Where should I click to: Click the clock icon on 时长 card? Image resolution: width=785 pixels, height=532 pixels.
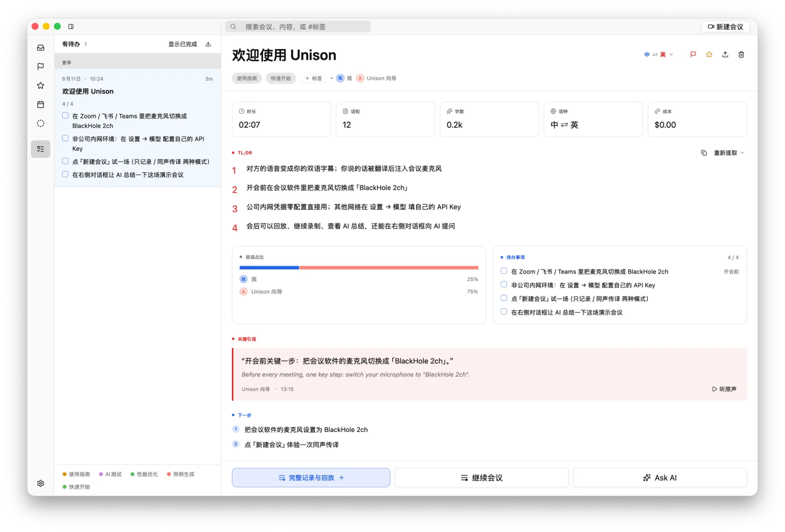(241, 111)
